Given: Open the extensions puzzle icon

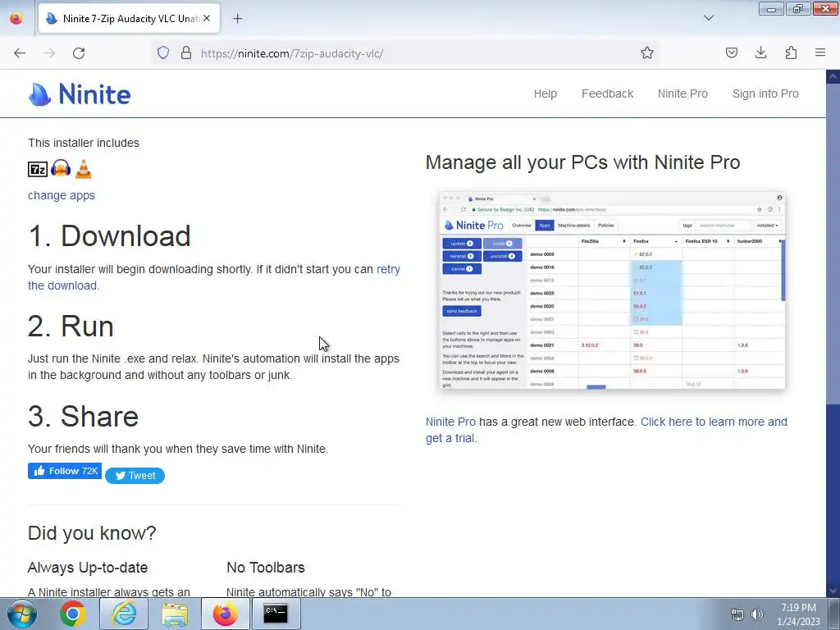Looking at the screenshot, I should [x=791, y=52].
